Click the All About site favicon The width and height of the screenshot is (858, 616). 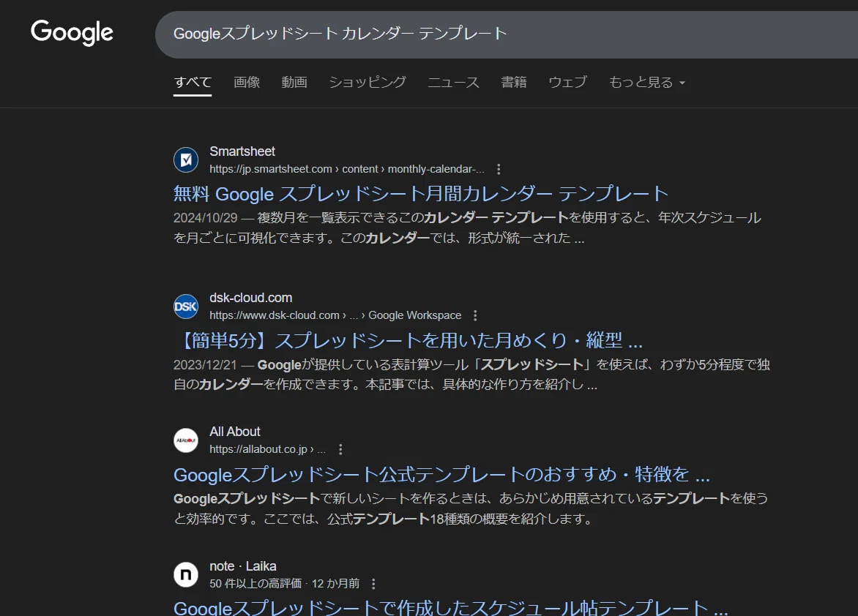coord(186,440)
